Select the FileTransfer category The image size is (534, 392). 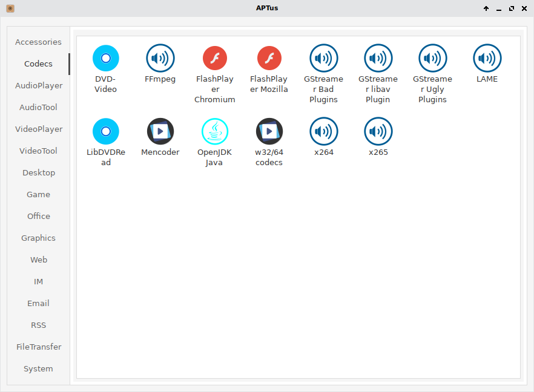[x=39, y=347]
